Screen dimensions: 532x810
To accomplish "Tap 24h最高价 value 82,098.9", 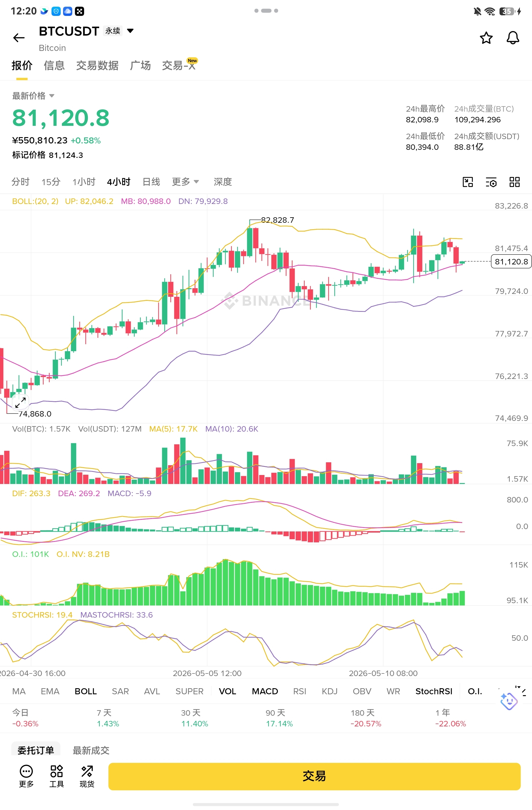I will click(422, 120).
